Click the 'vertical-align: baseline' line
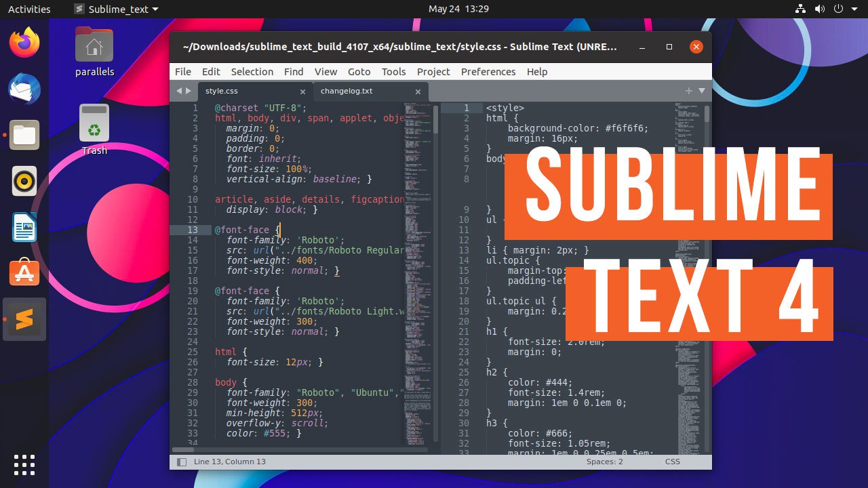 [x=299, y=179]
